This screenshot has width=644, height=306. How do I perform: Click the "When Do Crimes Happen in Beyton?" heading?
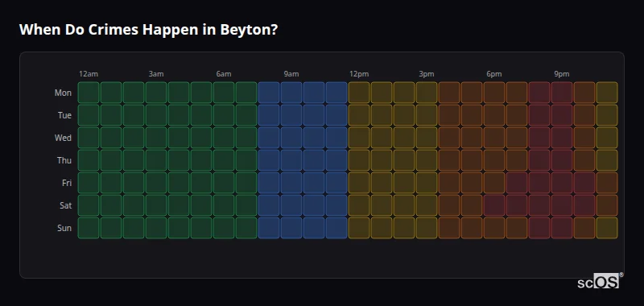(x=148, y=30)
